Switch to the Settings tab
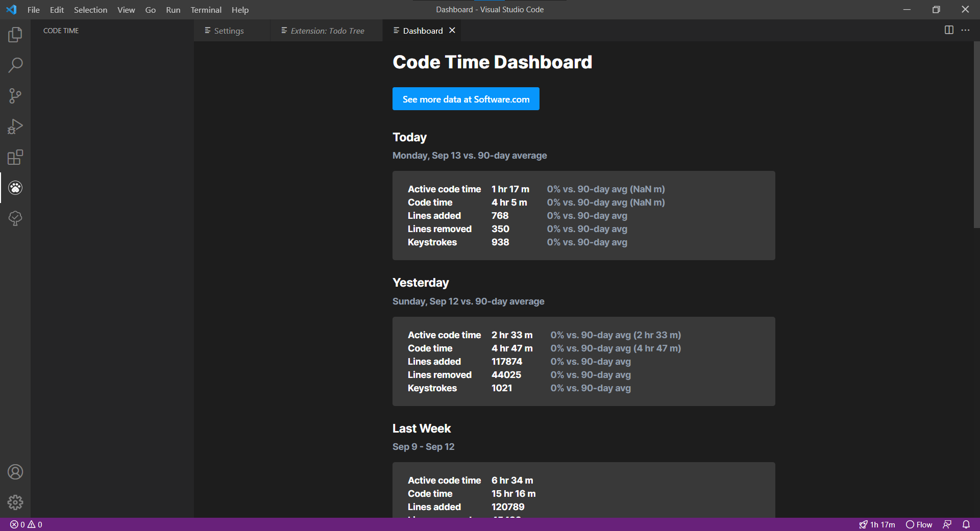980x531 pixels. 228,31
